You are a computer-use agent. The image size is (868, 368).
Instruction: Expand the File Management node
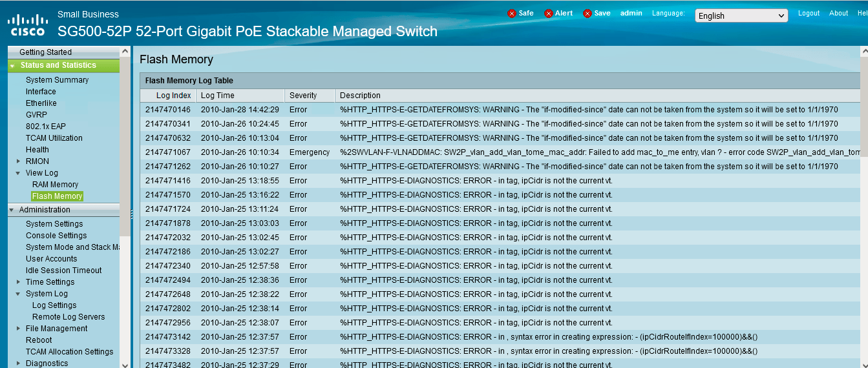tap(18, 329)
